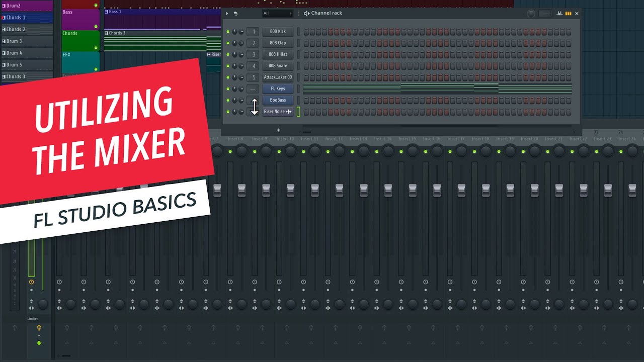Mute the Riser Noise channel LED
This screenshot has height=362, width=644.
click(228, 112)
